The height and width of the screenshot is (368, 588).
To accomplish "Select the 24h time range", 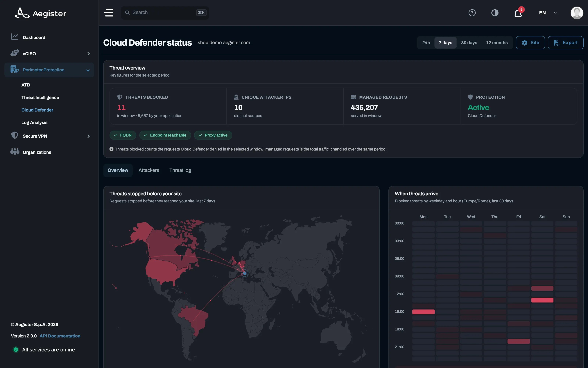I will point(426,43).
